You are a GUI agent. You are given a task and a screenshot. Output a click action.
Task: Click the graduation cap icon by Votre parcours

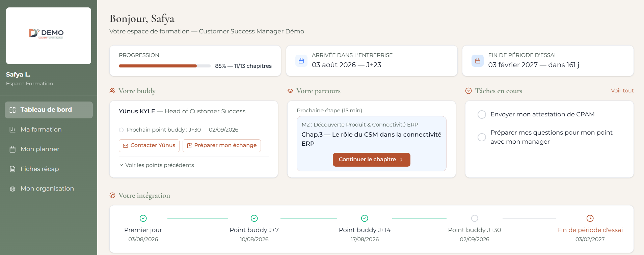click(x=290, y=91)
